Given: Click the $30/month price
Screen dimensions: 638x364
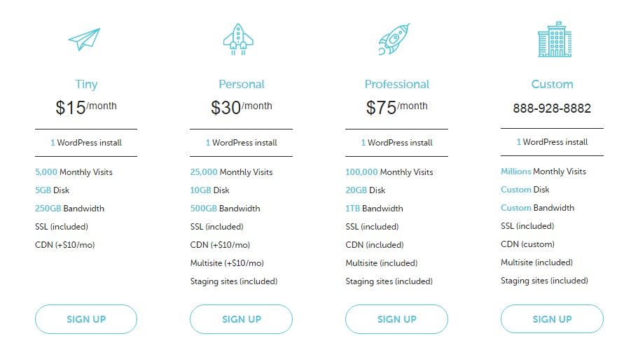Looking at the screenshot, I should point(242,107).
